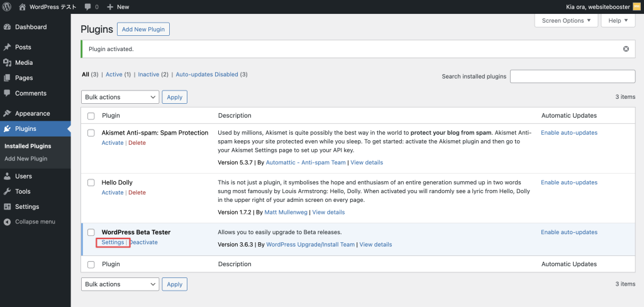Click the Tools wrench icon in the sidebar

[x=7, y=191]
